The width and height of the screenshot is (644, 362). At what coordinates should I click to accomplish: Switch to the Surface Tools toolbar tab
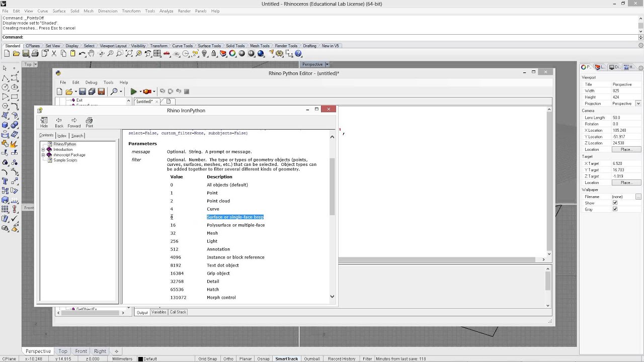click(x=209, y=46)
